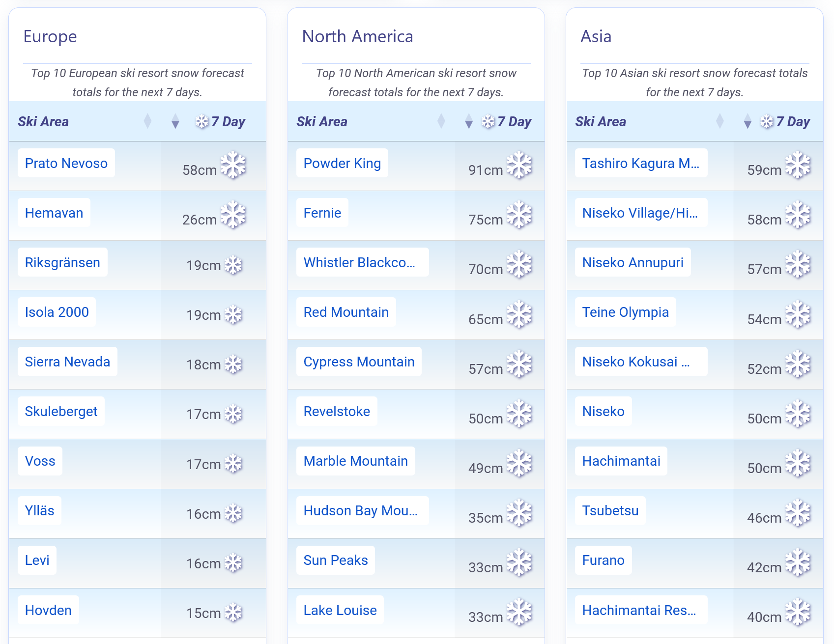Screen dimensions: 834x644
Task: Select the Teine Olympia resort link
Action: 625,312
